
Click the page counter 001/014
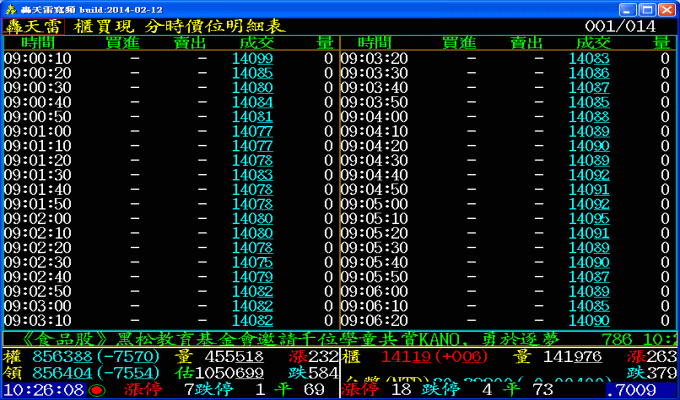click(x=620, y=26)
